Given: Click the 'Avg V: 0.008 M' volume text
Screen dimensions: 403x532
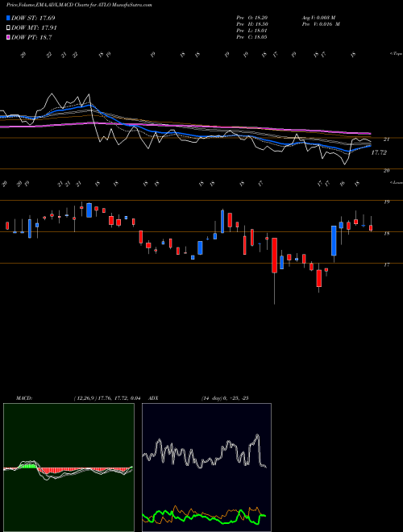Looking at the screenshot, I should (x=318, y=18).
